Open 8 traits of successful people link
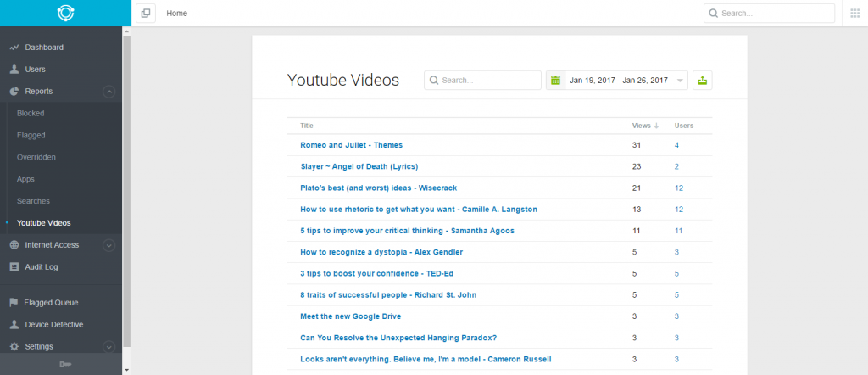 (388, 295)
